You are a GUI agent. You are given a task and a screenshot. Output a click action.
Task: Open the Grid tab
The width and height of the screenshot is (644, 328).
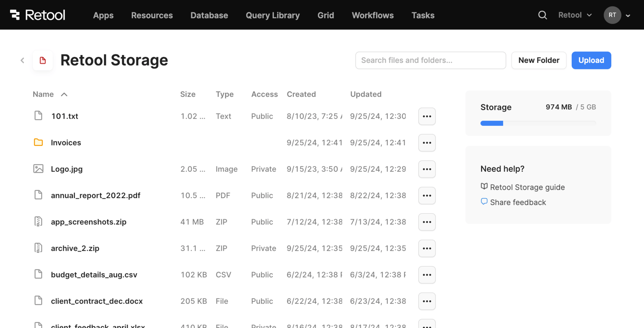pyautogui.click(x=326, y=15)
